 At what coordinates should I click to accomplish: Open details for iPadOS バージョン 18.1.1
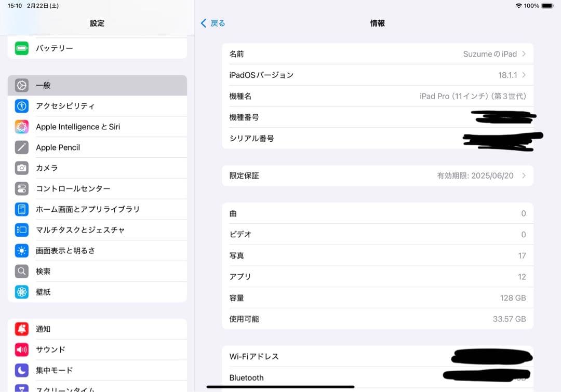pyautogui.click(x=378, y=75)
